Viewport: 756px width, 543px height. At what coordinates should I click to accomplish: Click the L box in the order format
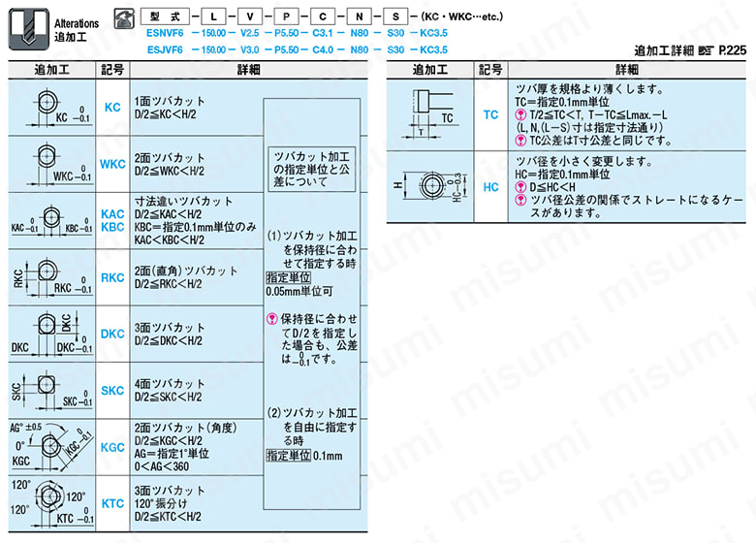click(213, 16)
